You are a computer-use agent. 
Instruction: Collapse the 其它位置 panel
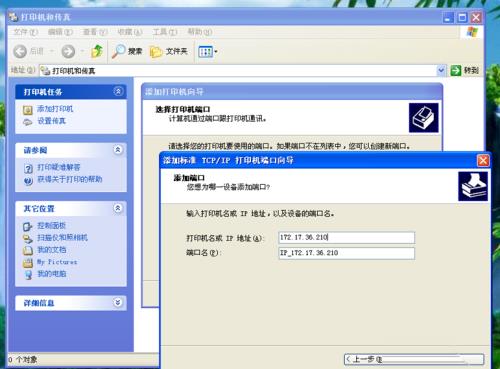[x=118, y=208]
